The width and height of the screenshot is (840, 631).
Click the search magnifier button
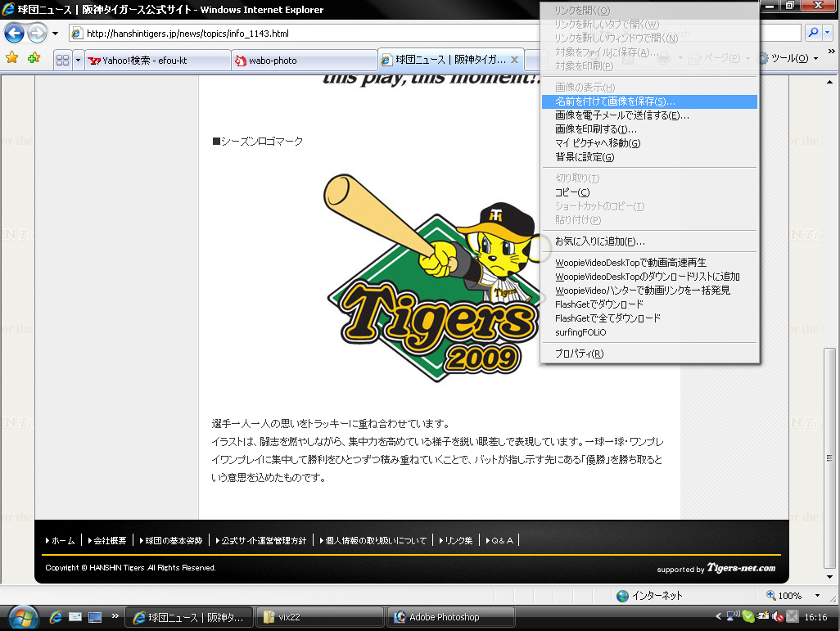pos(813,33)
